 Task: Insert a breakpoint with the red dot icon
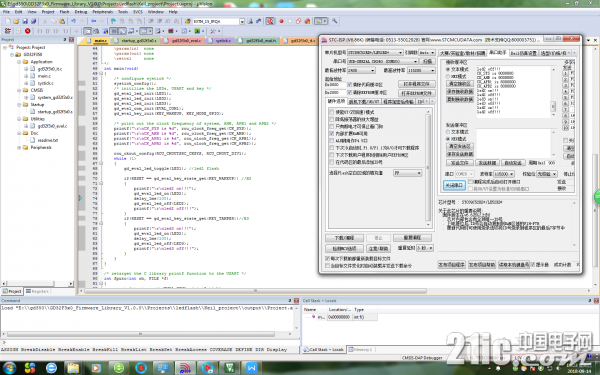click(x=281, y=21)
